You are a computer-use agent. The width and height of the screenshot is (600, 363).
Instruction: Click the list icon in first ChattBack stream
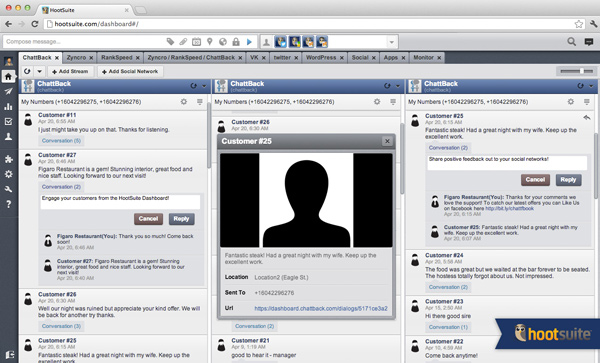tap(200, 102)
